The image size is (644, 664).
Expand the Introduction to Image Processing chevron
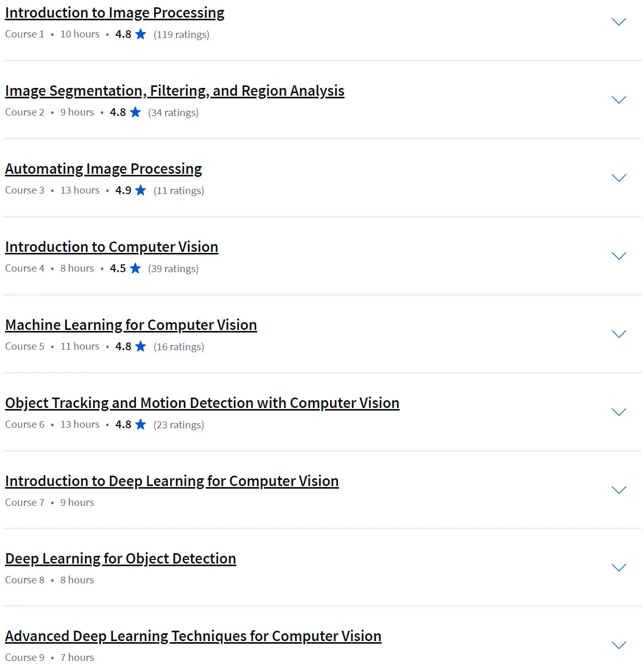coord(618,22)
